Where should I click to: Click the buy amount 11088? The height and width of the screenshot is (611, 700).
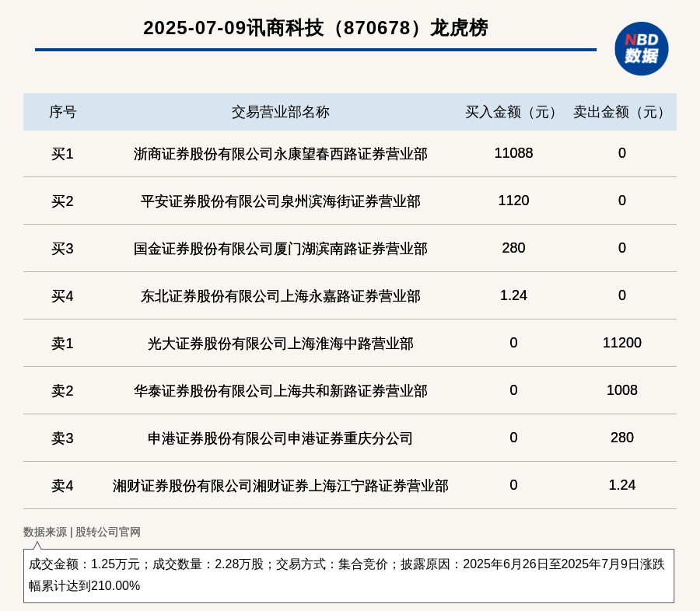[513, 153]
